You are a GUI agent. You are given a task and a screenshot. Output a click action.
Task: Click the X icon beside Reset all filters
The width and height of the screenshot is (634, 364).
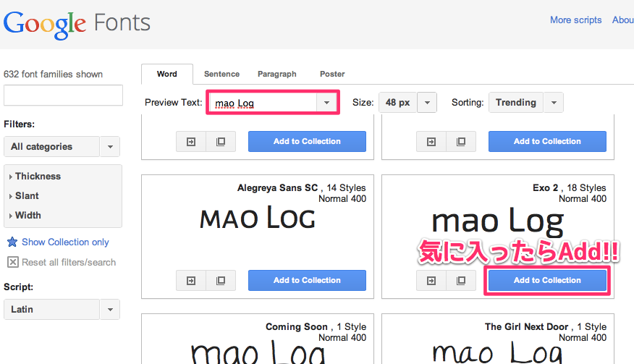[13, 262]
